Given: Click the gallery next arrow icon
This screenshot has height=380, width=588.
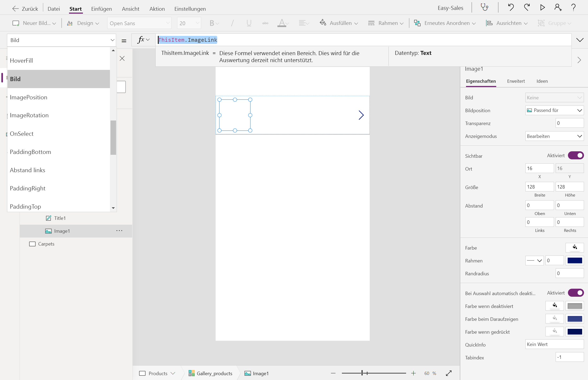Looking at the screenshot, I should 361,115.
